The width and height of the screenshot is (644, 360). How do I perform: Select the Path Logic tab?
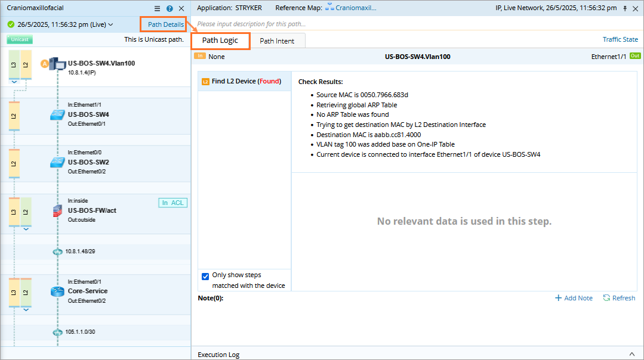point(220,41)
